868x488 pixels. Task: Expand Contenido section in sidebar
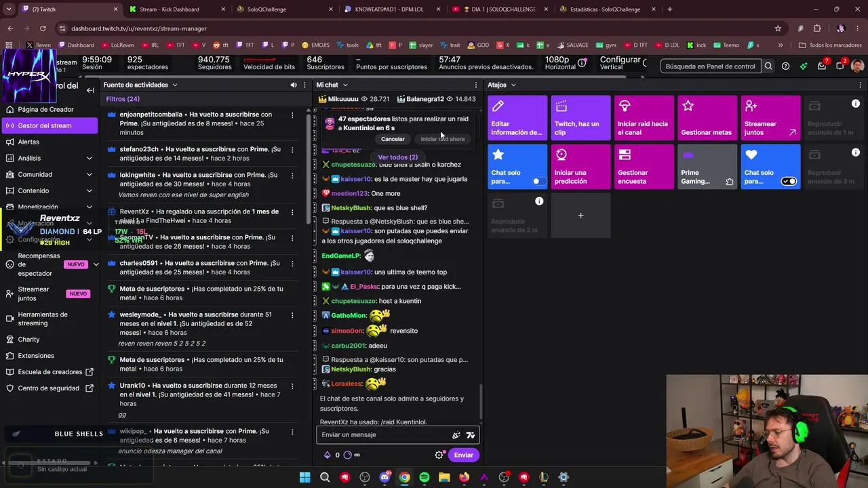[89, 190]
